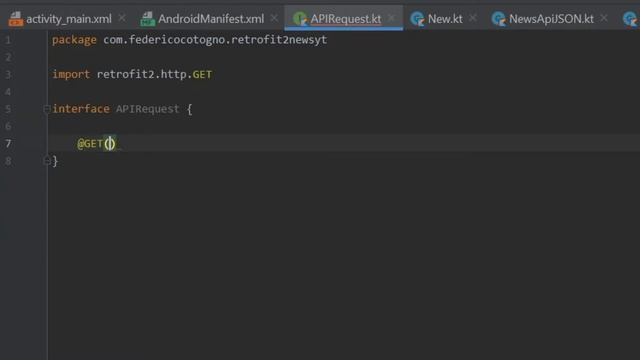The image size is (640, 360).
Task: Switch to the New.kt tab
Action: coord(445,19)
